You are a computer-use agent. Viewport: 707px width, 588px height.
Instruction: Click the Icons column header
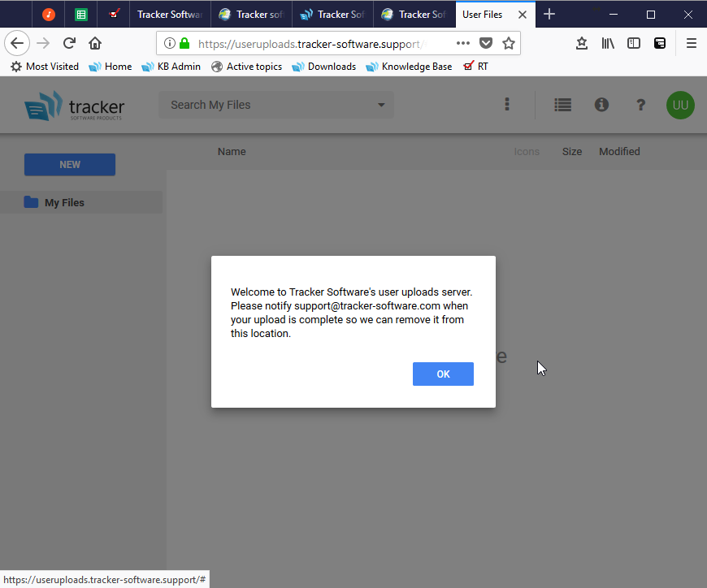[x=527, y=152]
